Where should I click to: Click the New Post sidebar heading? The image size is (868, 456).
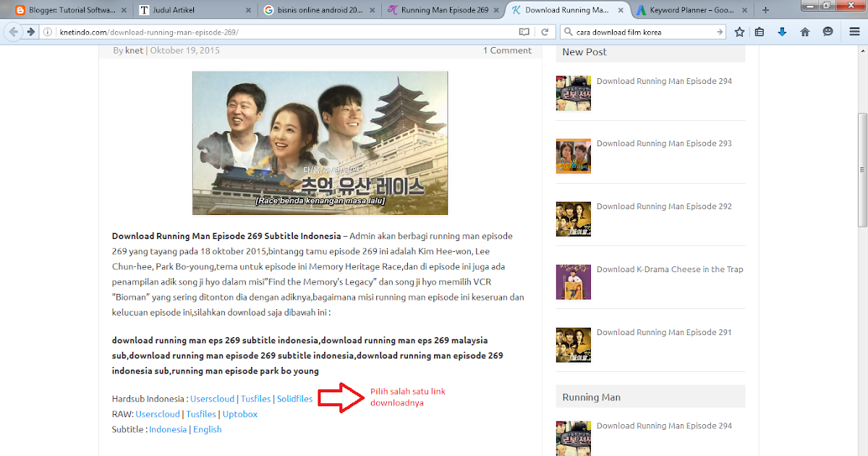coord(584,52)
